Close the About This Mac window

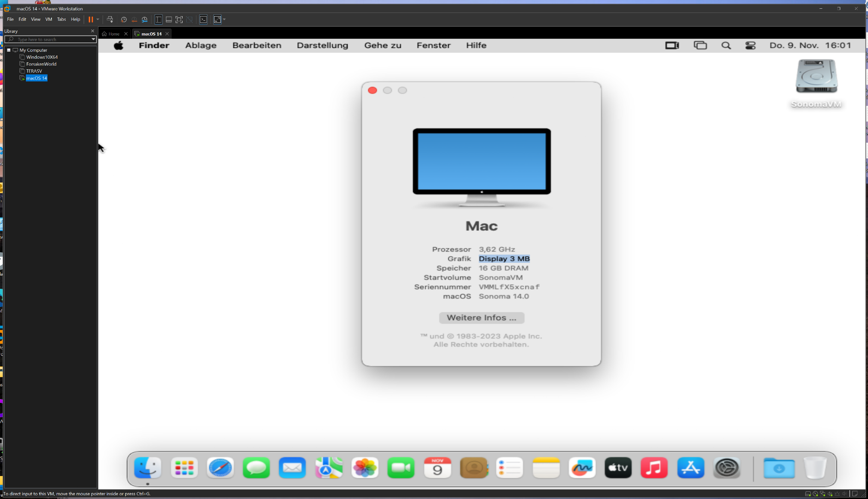pos(373,90)
